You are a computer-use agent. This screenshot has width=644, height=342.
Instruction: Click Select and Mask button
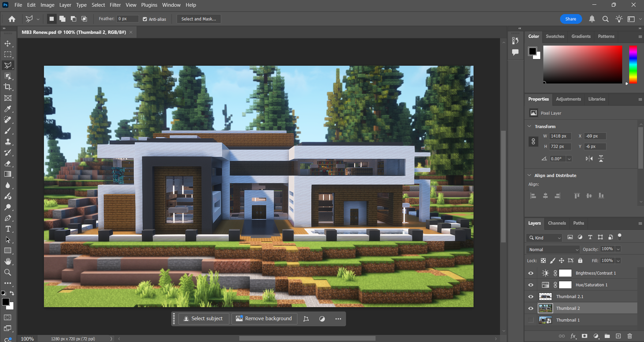(199, 19)
